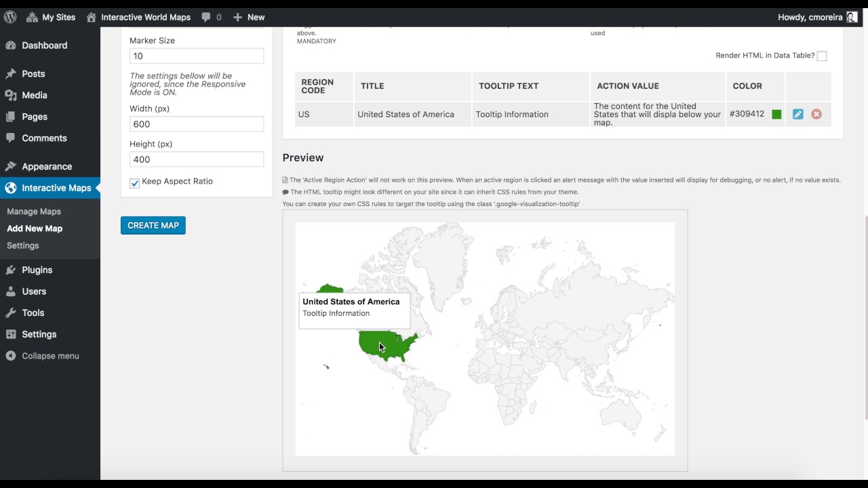
Task: Open My Sites from the admin bar
Action: coord(50,17)
